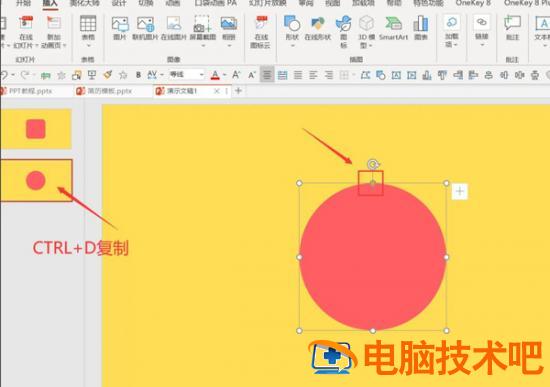Decrease font size with smaller A icon

[252, 75]
